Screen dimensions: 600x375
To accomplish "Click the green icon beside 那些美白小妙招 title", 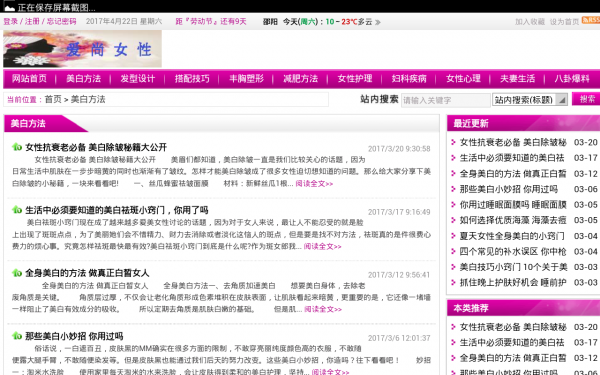I will 17,336.
